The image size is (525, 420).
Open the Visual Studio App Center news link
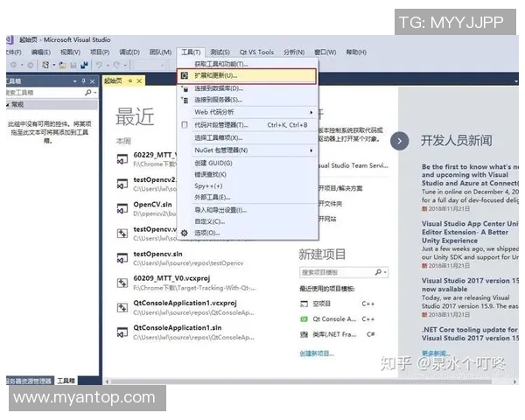point(470,232)
